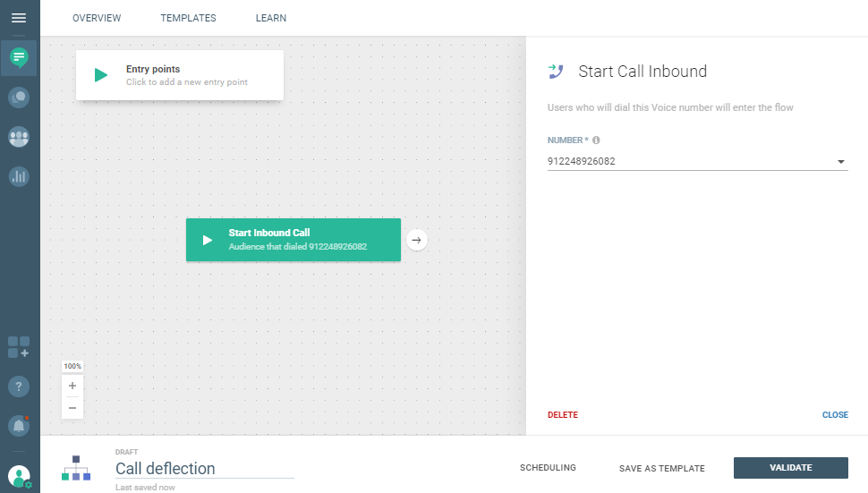Switch to the Templates tab
Image resolution: width=868 pixels, height=493 pixels.
188,18
